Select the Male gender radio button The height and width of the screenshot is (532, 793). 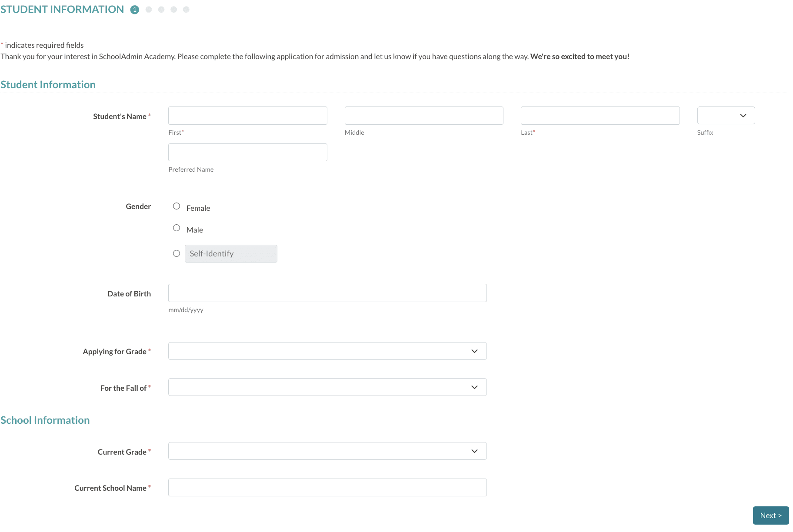click(x=177, y=228)
